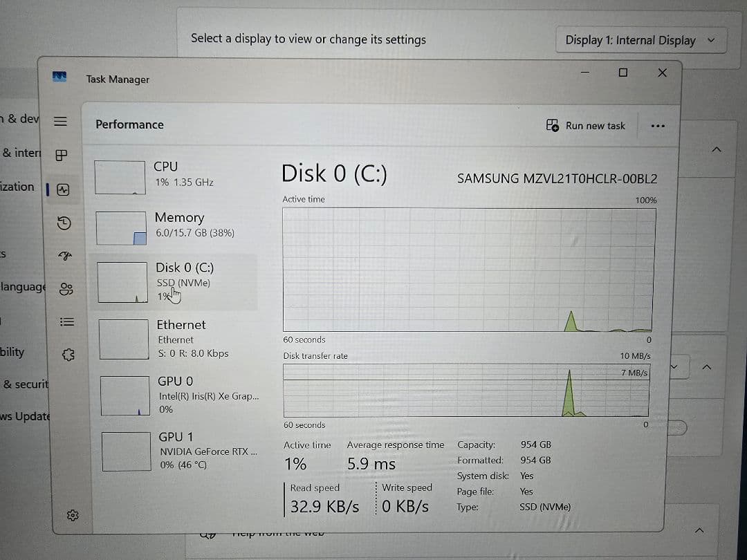Image resolution: width=747 pixels, height=560 pixels.
Task: Open the three-dot more options menu
Action: point(658,127)
